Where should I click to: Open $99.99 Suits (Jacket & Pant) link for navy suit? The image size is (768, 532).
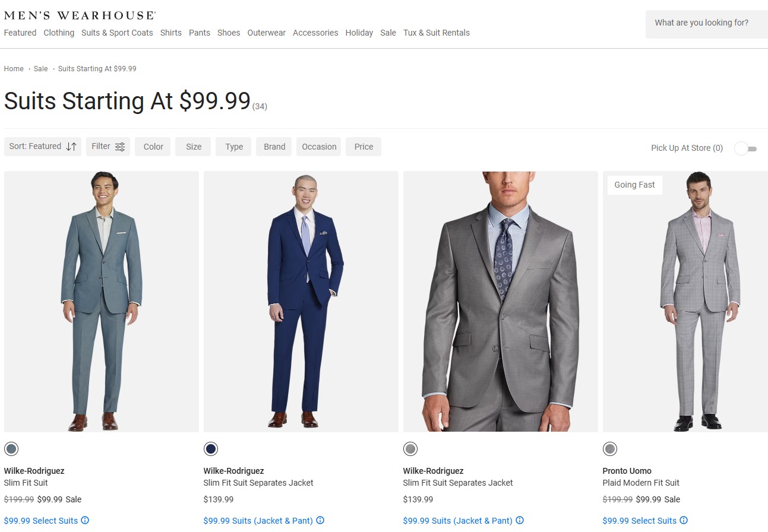(x=258, y=521)
